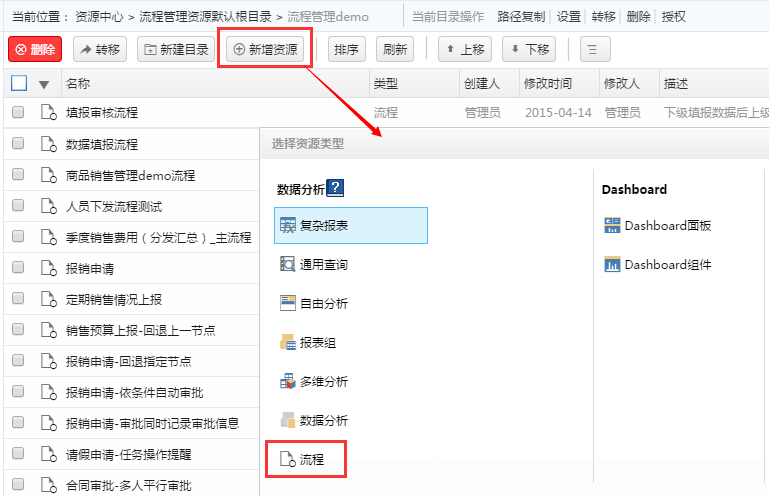Tick the checkbox for 填报审核流程 row
The height and width of the screenshot is (496, 769).
point(18,113)
